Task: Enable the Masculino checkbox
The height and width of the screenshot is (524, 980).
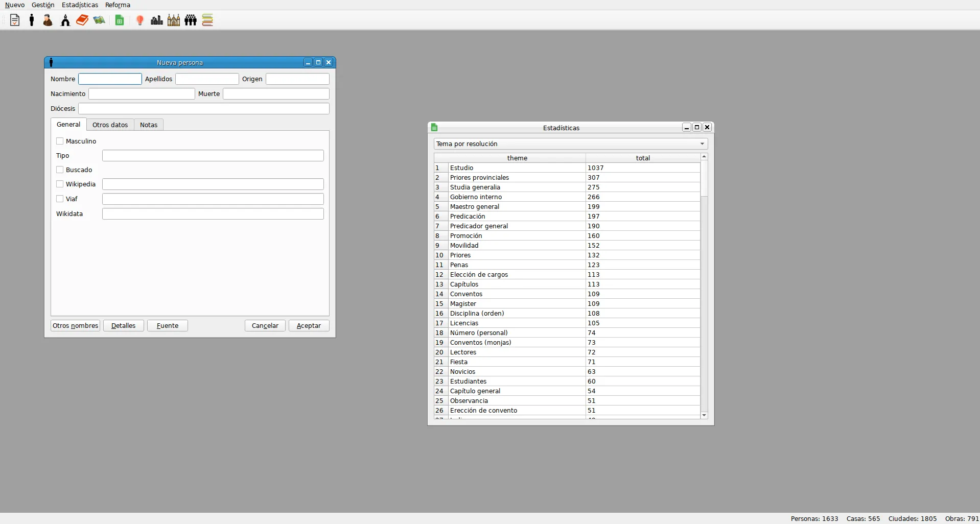Action: (59, 141)
